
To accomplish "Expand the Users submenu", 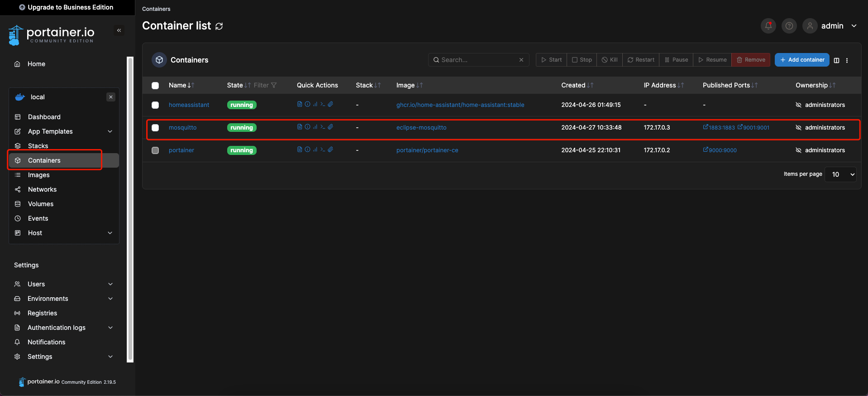I will click(x=110, y=284).
